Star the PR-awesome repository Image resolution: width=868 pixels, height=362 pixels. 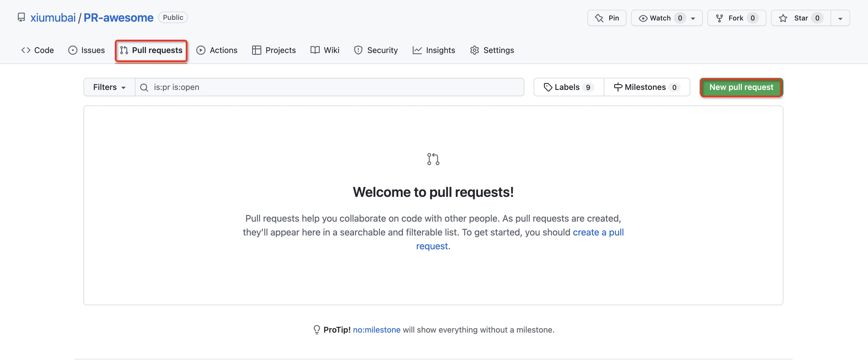(801, 18)
